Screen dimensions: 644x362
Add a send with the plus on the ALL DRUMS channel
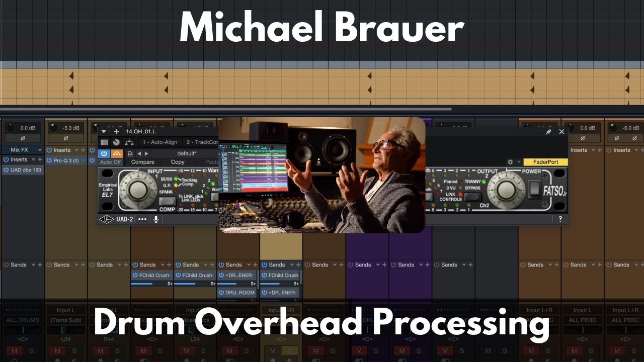click(x=40, y=264)
